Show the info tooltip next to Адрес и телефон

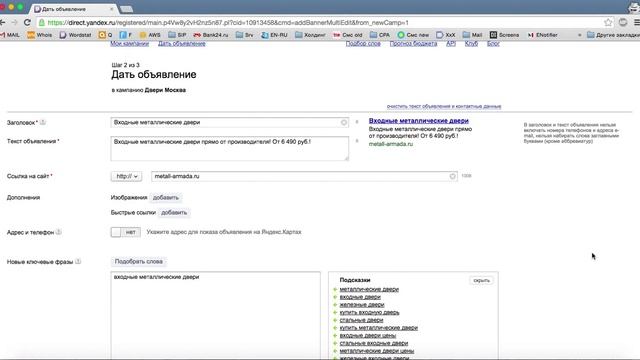pyautogui.click(x=59, y=232)
